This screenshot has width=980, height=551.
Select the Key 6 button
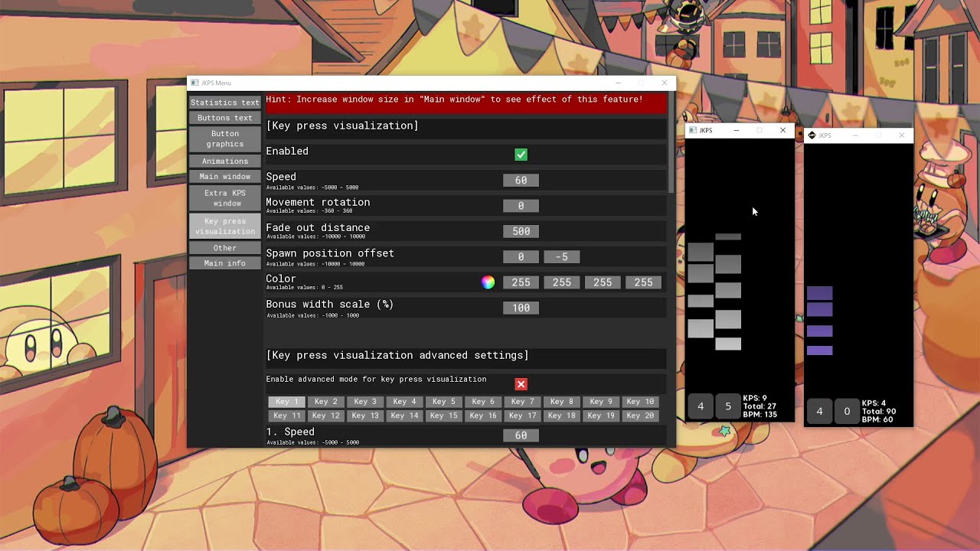tap(483, 402)
